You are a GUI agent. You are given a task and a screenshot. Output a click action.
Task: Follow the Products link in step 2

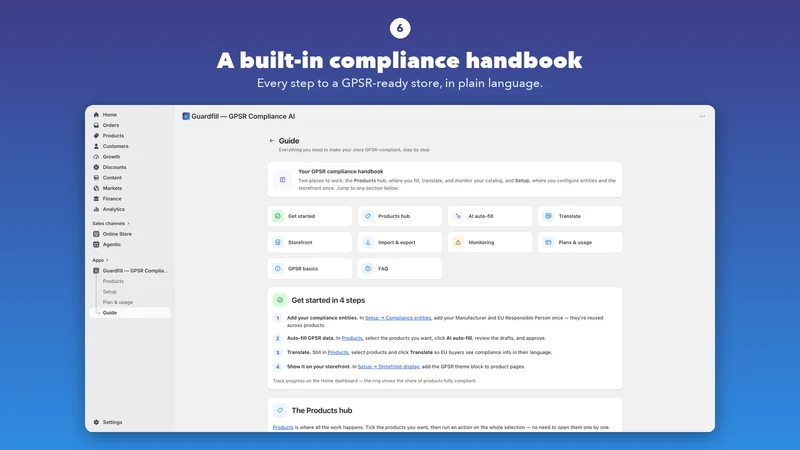tap(352, 338)
